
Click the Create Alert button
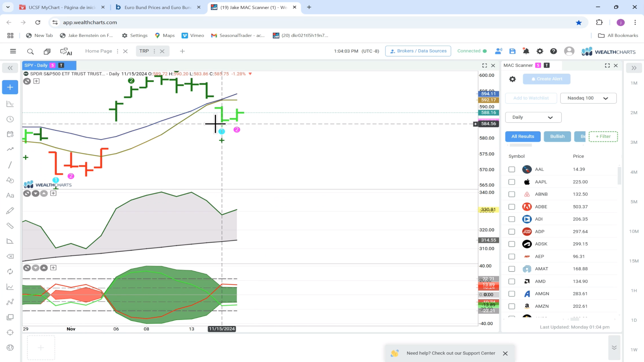tap(546, 79)
